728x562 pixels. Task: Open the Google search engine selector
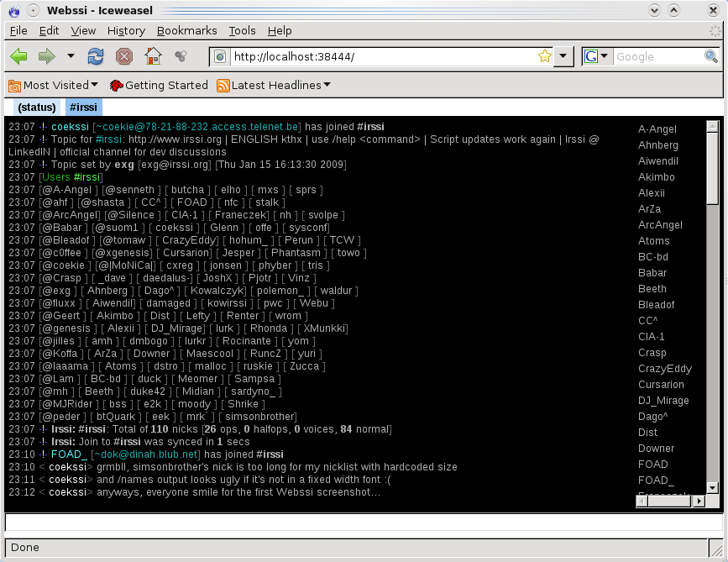595,56
